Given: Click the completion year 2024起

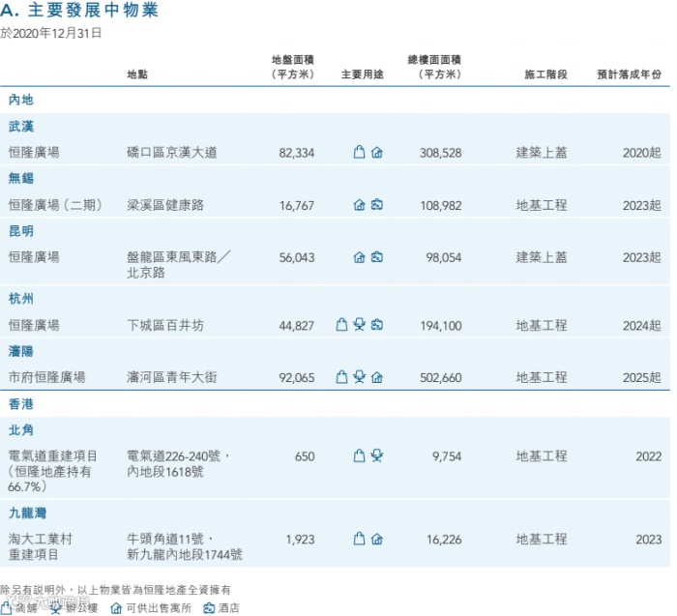Looking at the screenshot, I should click(642, 326).
